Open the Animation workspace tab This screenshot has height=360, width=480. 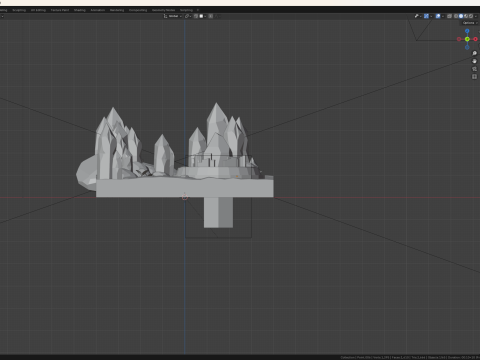(x=98, y=10)
